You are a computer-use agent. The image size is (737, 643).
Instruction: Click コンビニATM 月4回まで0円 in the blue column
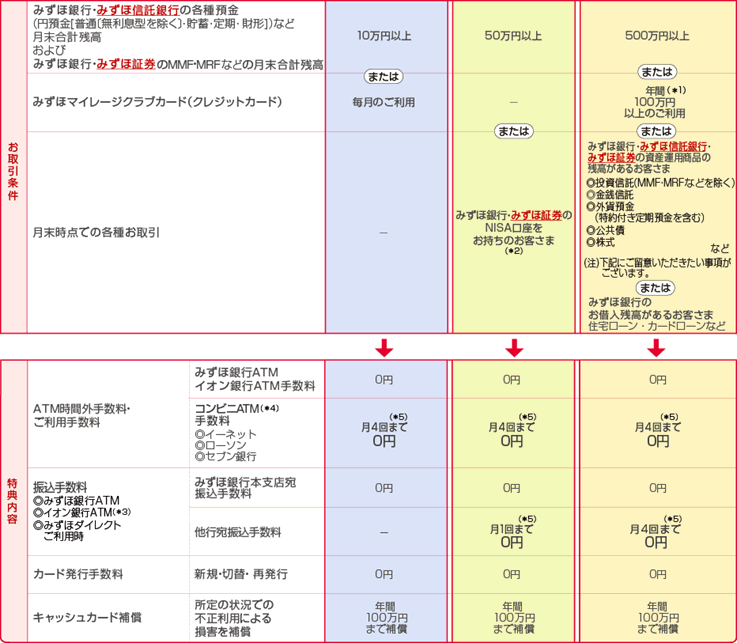point(384,431)
